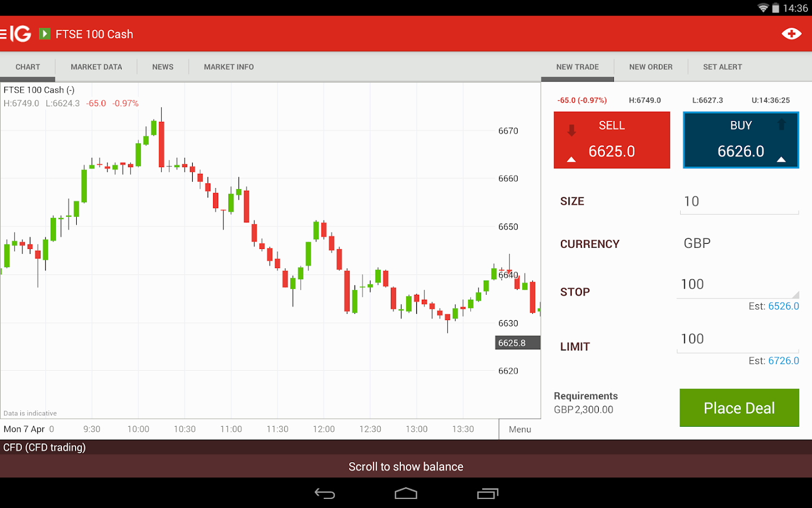Click the L:6627.3 low value

click(708, 100)
